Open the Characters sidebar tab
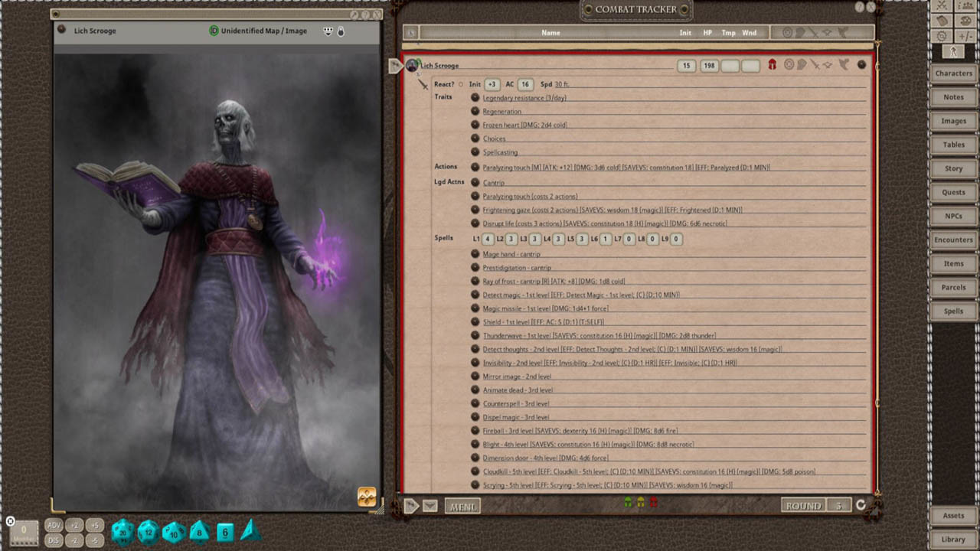The width and height of the screenshot is (980, 551). 953,73
